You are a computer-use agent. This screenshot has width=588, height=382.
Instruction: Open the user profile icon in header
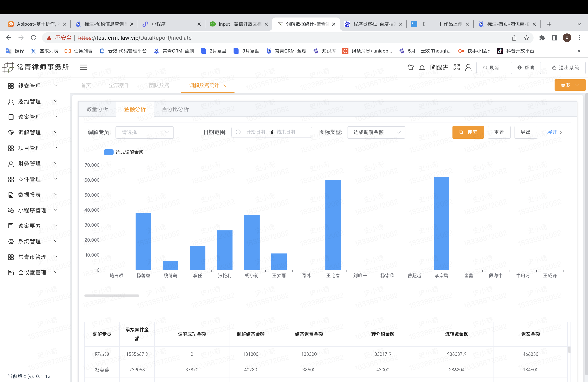click(x=468, y=67)
